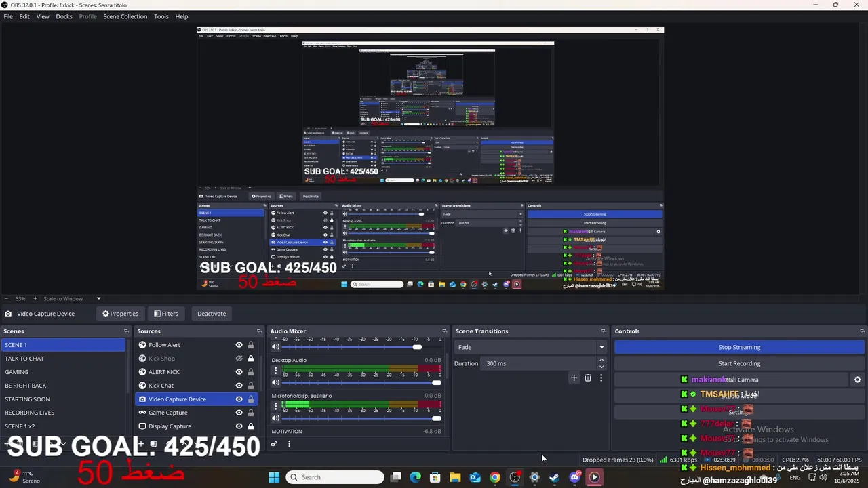Screen dimensions: 868x488
Task: Click the Deactivate button
Action: pos(212,314)
